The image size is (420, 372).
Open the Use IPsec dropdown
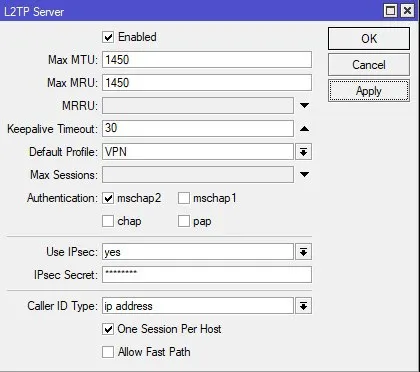[x=303, y=252]
